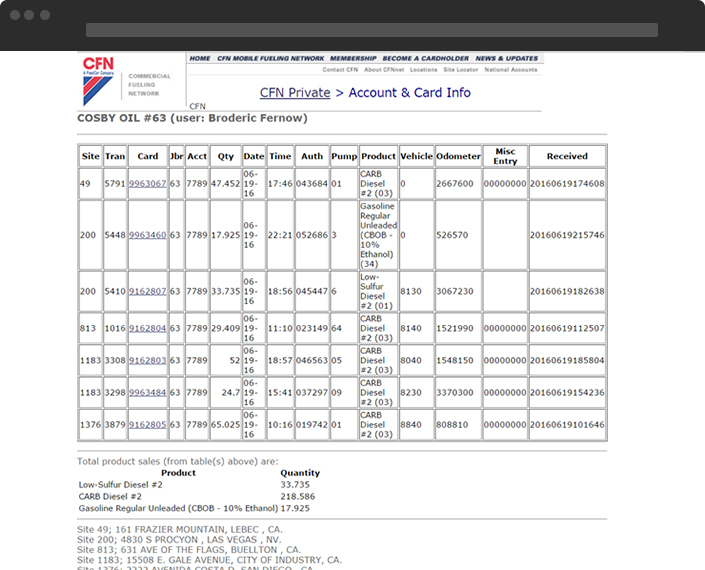Click the Auth column header
This screenshot has width=705, height=570.
312,156
